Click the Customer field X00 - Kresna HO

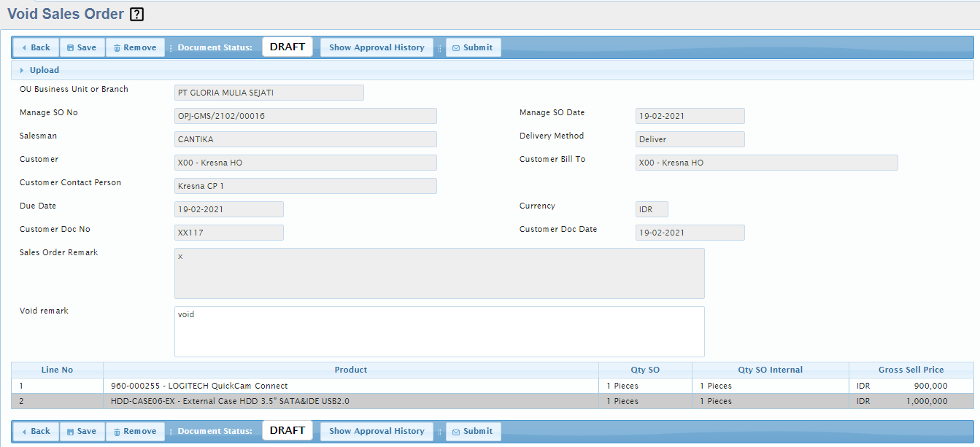coord(306,163)
